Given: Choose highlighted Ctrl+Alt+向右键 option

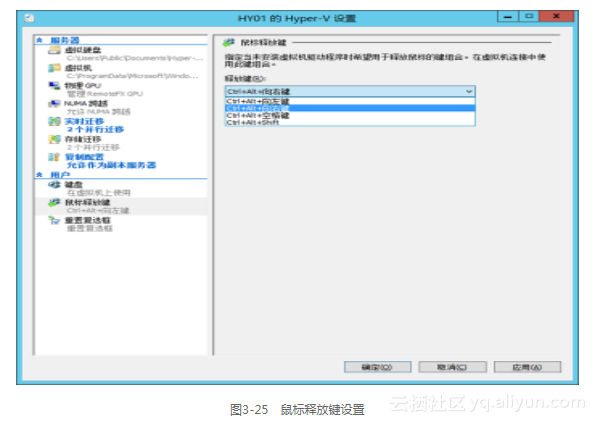Looking at the screenshot, I should (350, 108).
